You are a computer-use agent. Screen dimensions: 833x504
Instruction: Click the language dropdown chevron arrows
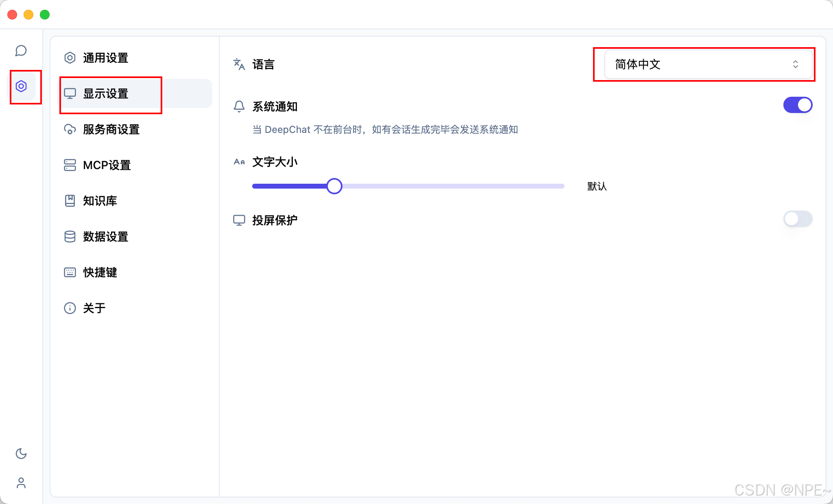(x=796, y=64)
